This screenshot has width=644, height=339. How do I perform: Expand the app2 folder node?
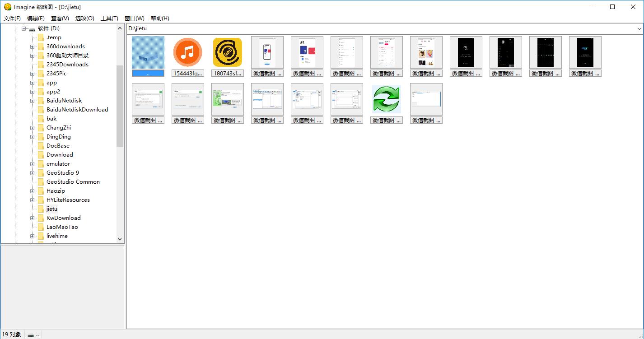click(x=33, y=92)
